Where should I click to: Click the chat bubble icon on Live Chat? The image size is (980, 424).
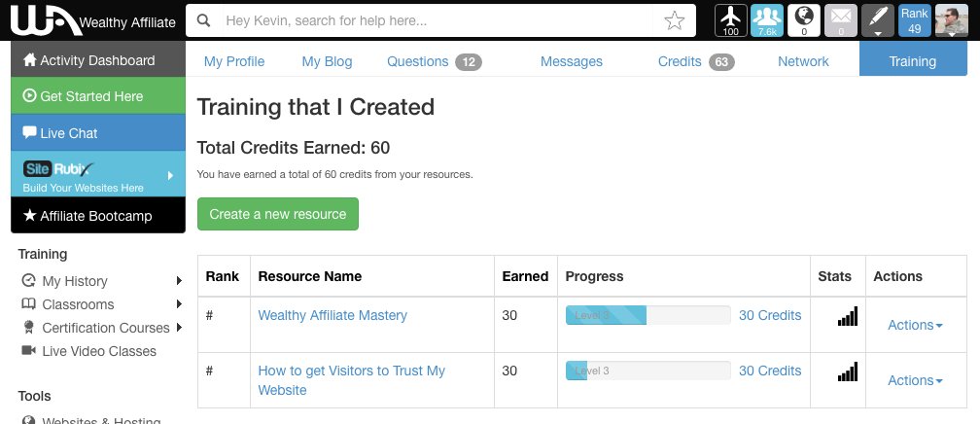click(29, 132)
